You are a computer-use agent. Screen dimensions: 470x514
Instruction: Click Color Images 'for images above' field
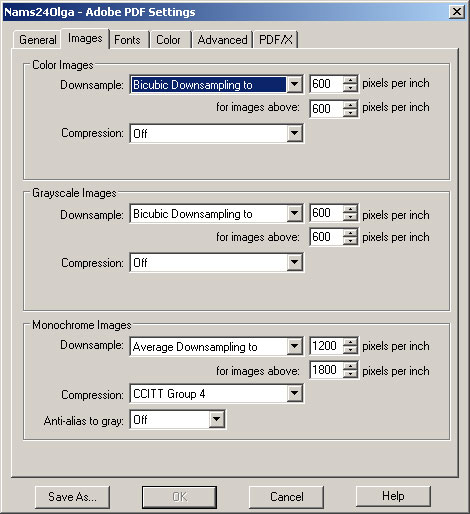[x=326, y=109]
